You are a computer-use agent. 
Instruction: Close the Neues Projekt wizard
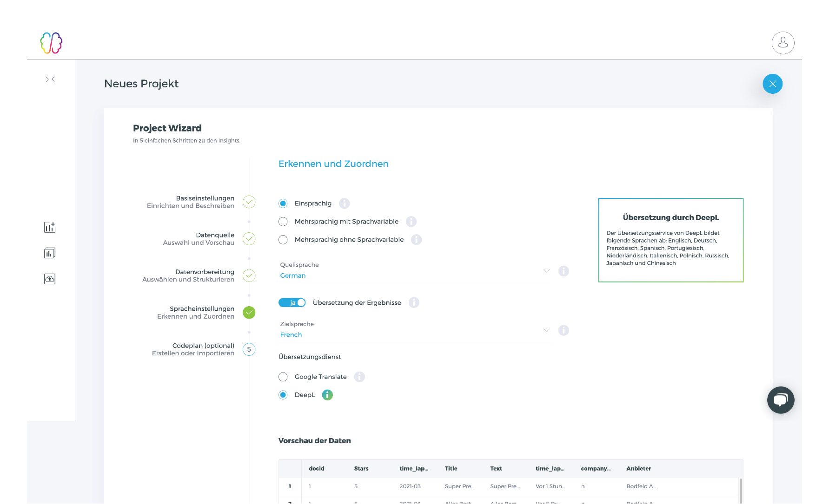click(x=773, y=84)
